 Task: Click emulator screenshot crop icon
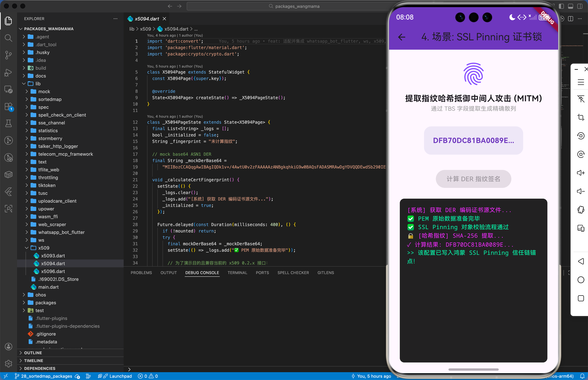[x=581, y=117]
